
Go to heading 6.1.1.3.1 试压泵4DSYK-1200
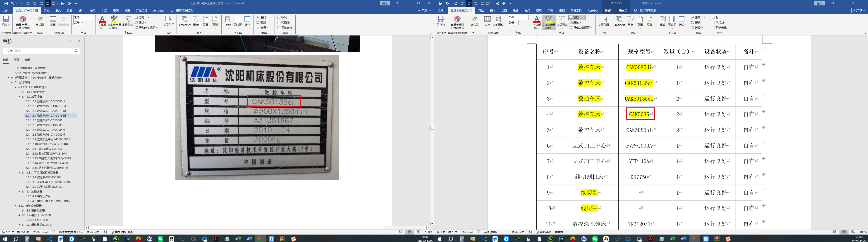43,177
